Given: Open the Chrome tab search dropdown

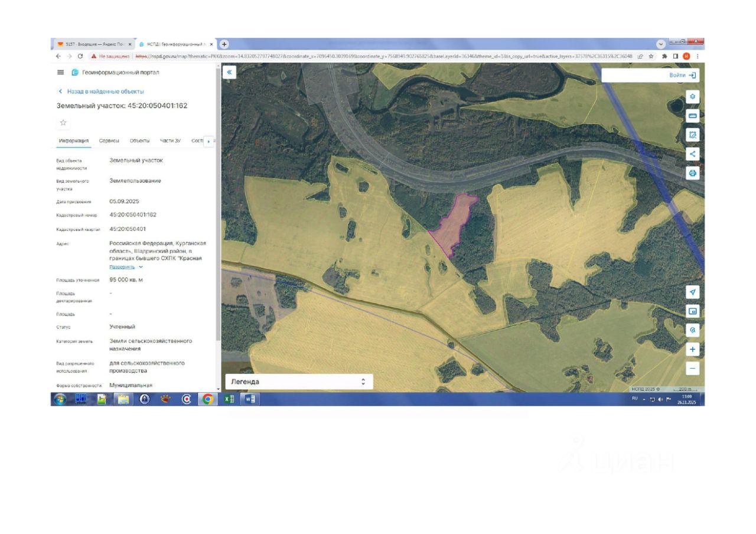Looking at the screenshot, I should point(661,44).
